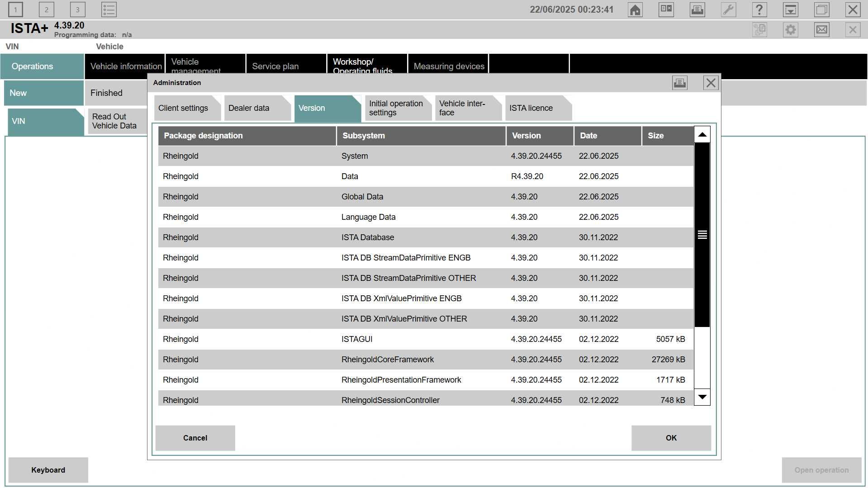Open operation slot 1 icon

[x=15, y=9]
